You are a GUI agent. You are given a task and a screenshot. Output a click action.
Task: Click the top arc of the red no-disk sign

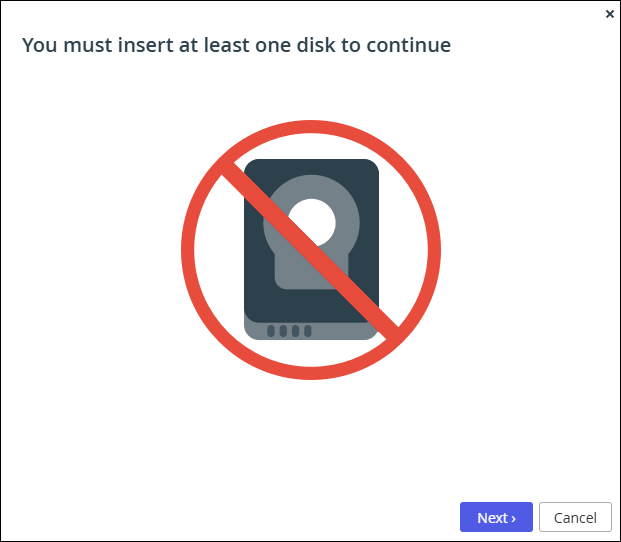(311, 127)
